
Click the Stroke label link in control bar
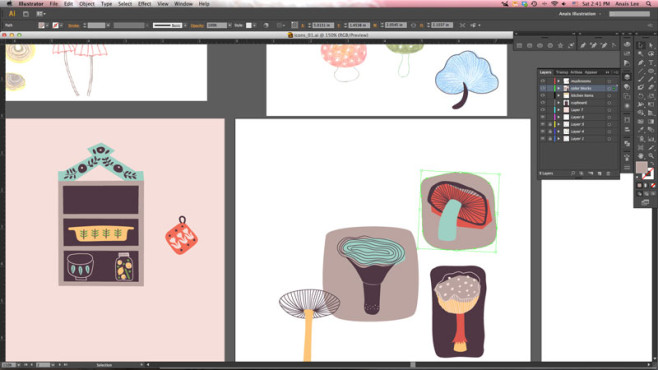coord(73,25)
